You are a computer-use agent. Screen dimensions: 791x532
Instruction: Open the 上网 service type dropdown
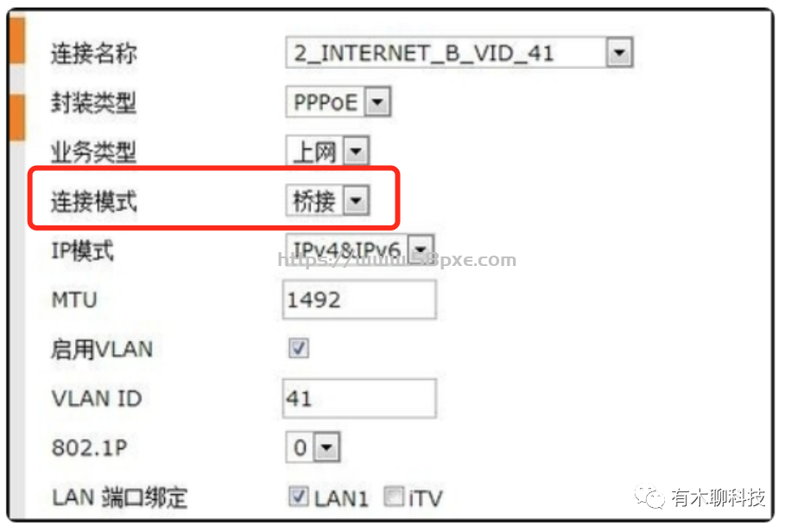pyautogui.click(x=356, y=151)
